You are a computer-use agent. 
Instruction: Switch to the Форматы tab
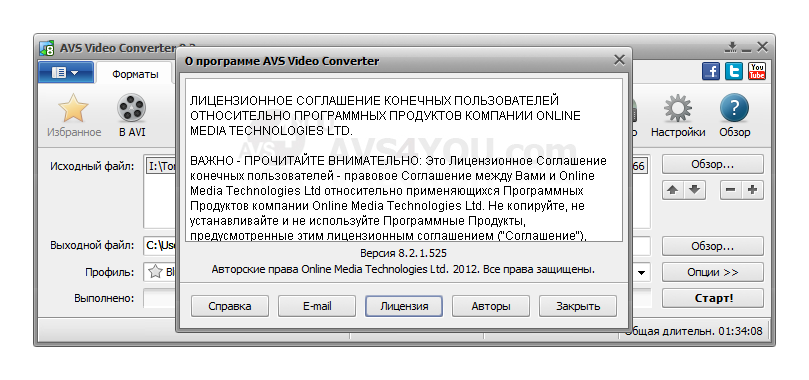tap(135, 74)
